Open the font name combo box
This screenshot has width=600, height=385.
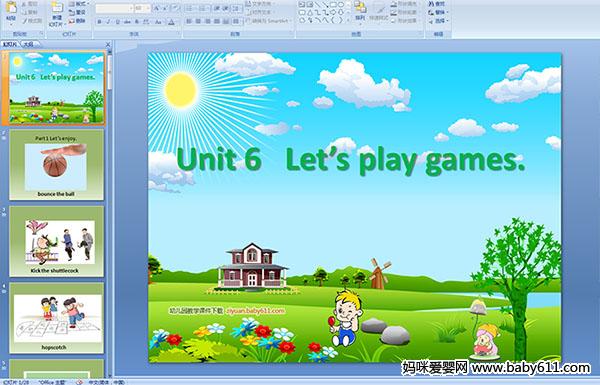point(114,8)
